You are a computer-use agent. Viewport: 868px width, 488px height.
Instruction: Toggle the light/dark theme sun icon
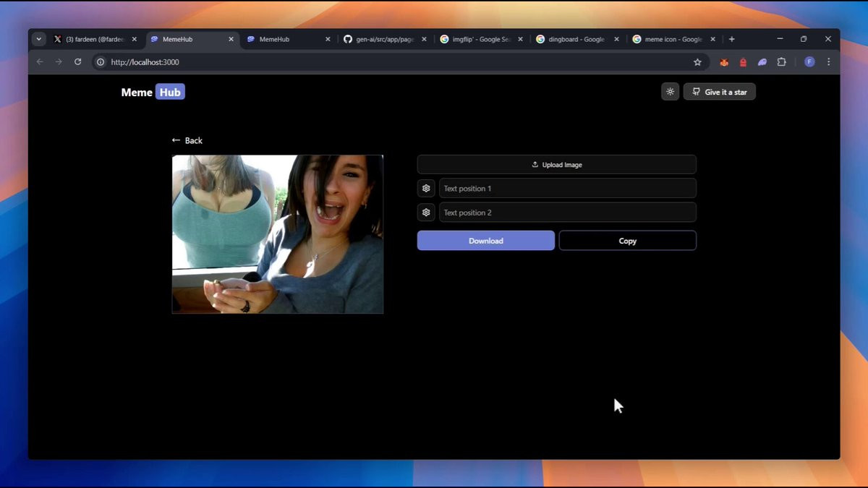(x=670, y=92)
